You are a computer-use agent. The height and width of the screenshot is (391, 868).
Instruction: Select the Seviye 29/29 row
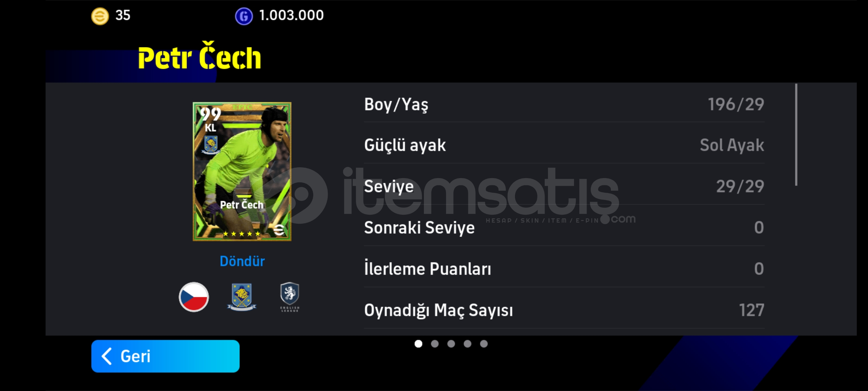[564, 186]
